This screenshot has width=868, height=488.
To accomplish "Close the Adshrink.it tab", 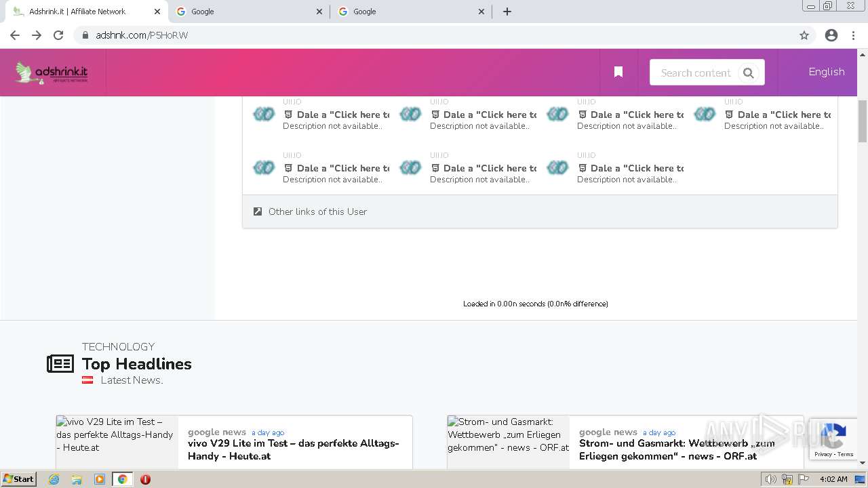I will [157, 12].
